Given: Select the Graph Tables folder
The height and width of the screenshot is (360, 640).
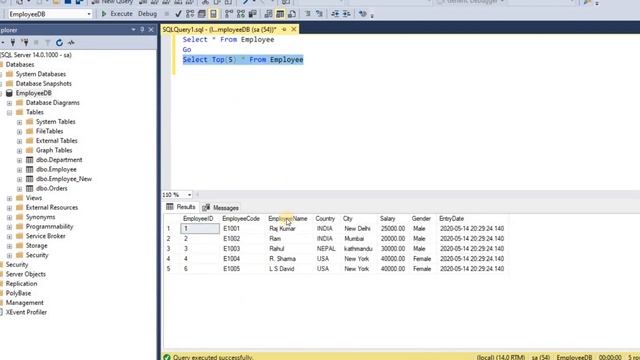Looking at the screenshot, I should point(53,150).
